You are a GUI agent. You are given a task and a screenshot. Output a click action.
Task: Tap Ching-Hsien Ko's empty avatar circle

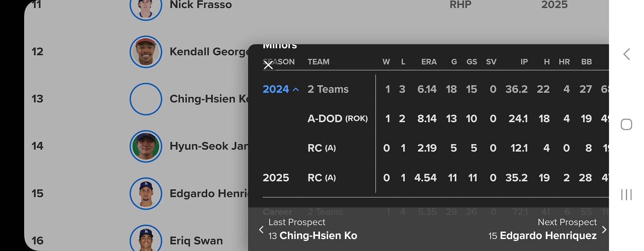coord(146,99)
